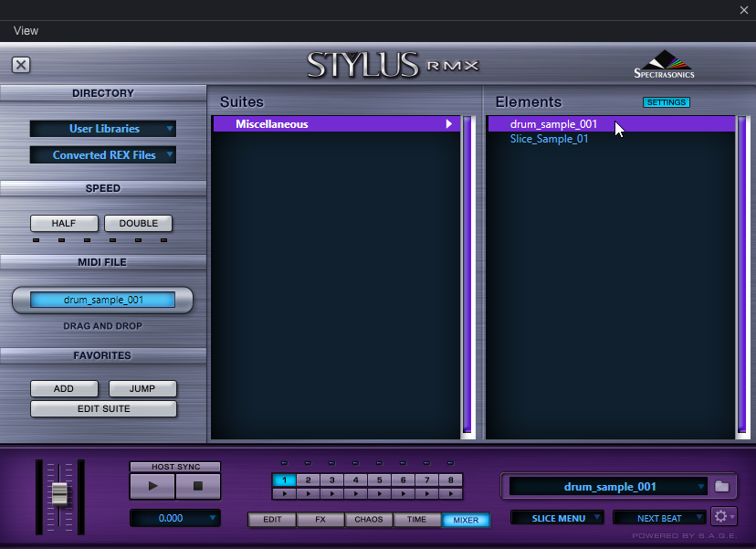Close the browser with the X button beside the Stylus logo
The image size is (756, 549).
21,65
